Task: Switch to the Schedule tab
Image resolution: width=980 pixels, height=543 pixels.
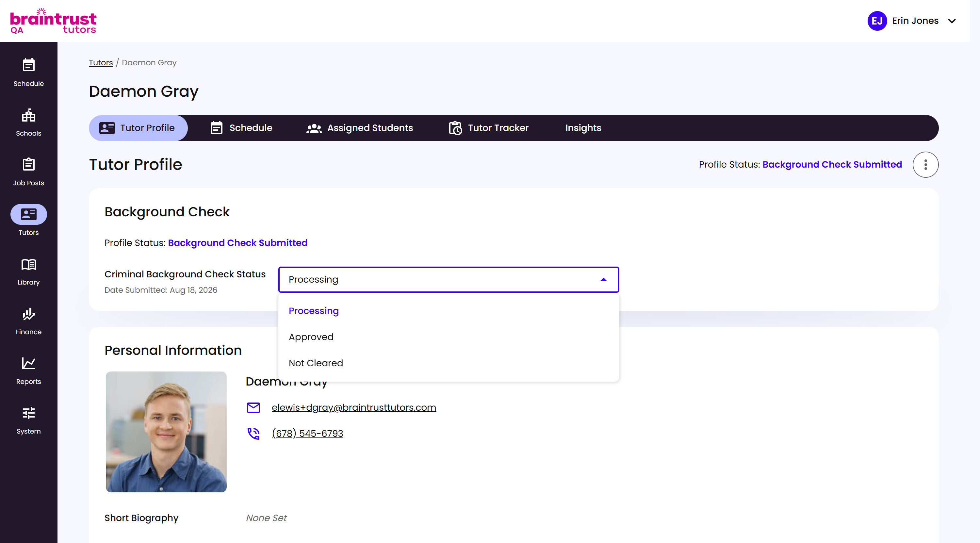Action: pyautogui.click(x=241, y=128)
